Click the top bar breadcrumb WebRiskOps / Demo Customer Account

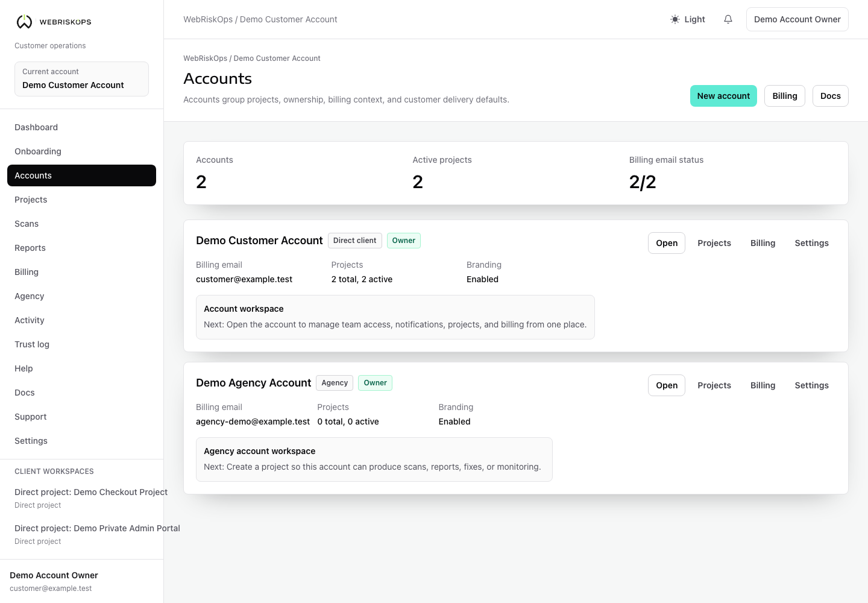coord(260,19)
